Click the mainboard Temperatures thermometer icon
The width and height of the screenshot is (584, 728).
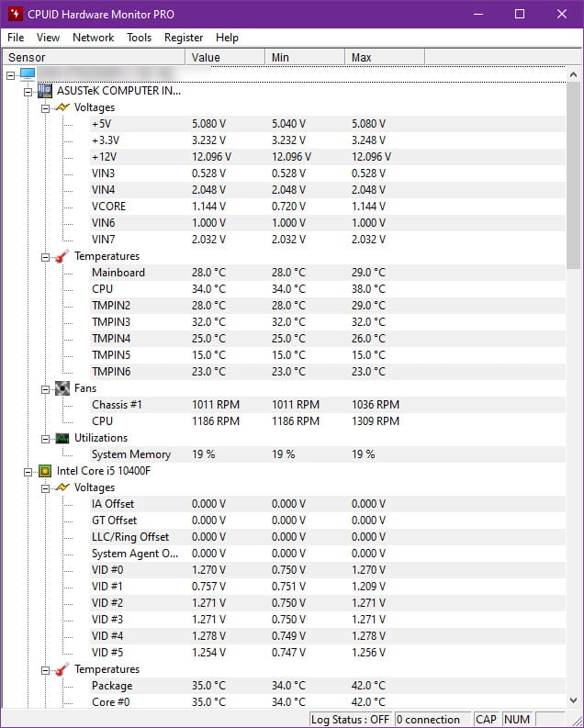[62, 256]
